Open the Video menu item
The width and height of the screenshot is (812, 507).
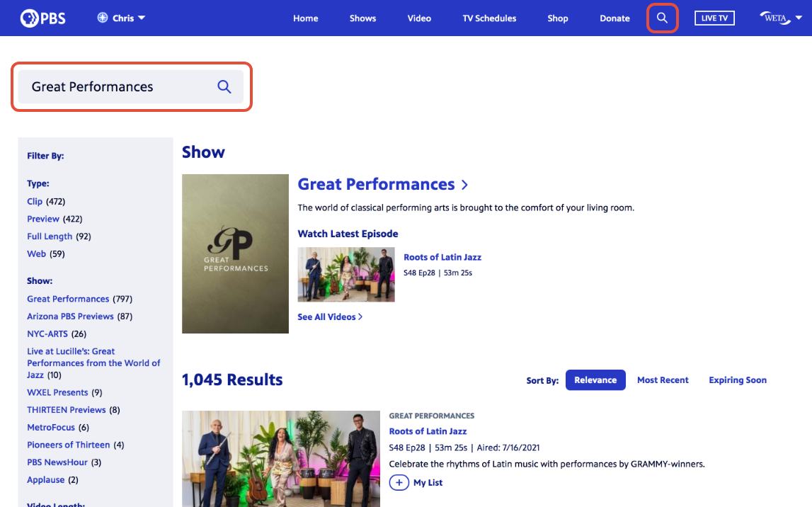[x=419, y=18]
